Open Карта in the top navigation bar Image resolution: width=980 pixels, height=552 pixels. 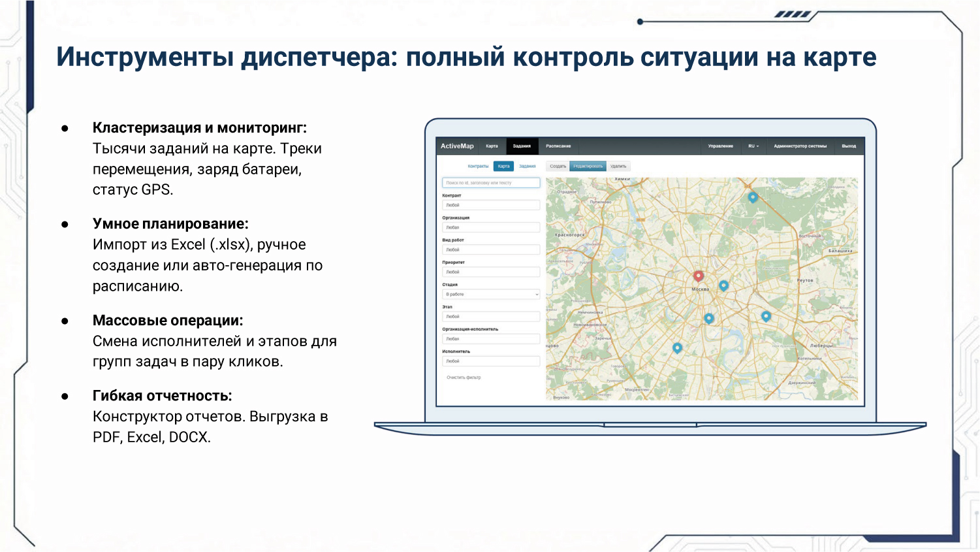pos(492,146)
